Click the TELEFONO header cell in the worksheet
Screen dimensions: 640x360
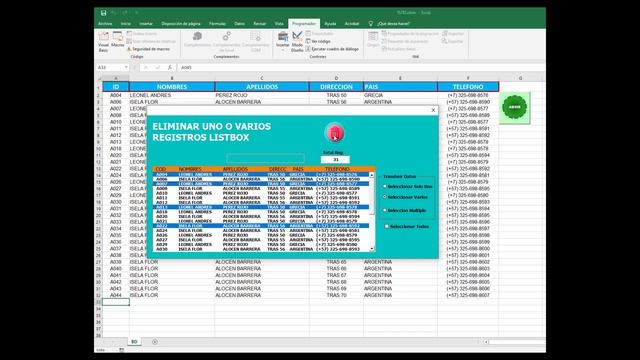click(468, 87)
